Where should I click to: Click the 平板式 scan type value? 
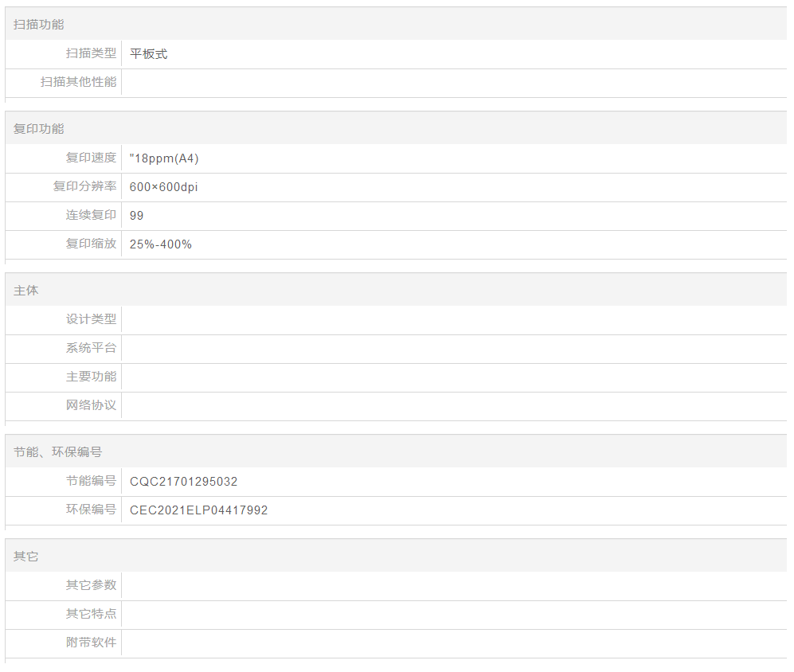[x=149, y=54]
